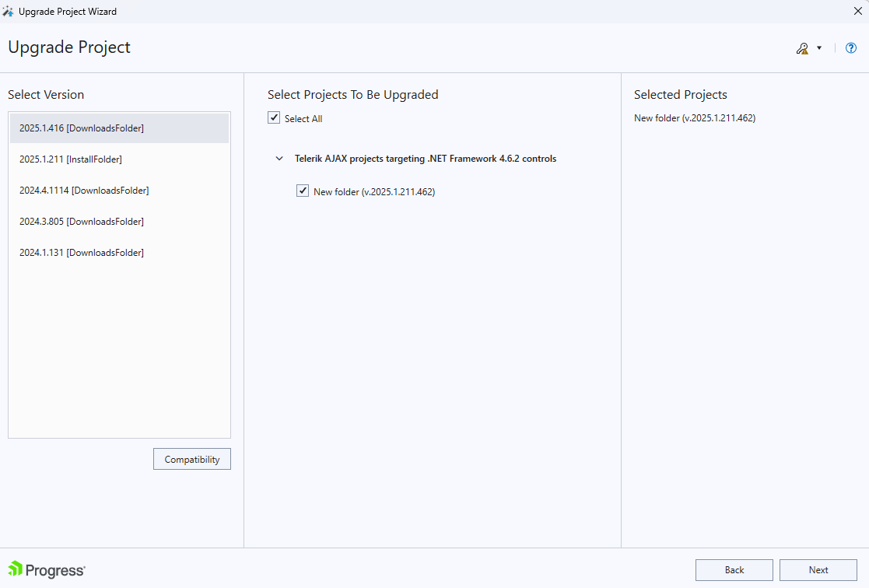This screenshot has height=588, width=869.
Task: Click the Compatibility button
Action: [x=191, y=459]
